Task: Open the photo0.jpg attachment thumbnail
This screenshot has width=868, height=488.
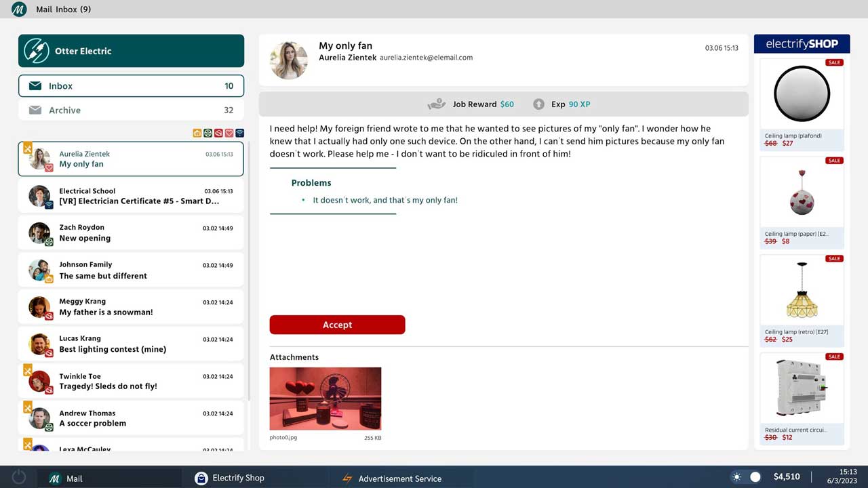Action: [325, 399]
